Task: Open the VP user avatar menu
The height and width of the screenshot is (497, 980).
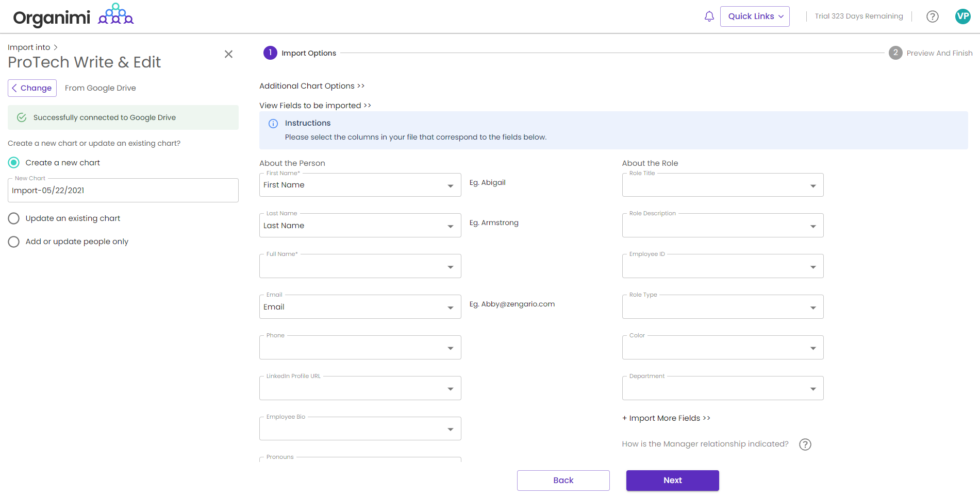Action: (962, 16)
